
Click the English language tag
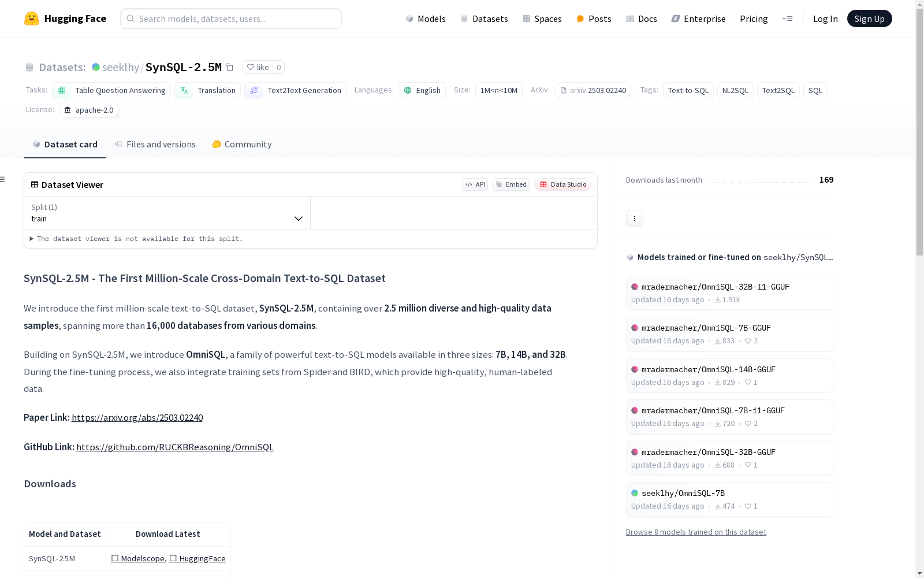[422, 90]
